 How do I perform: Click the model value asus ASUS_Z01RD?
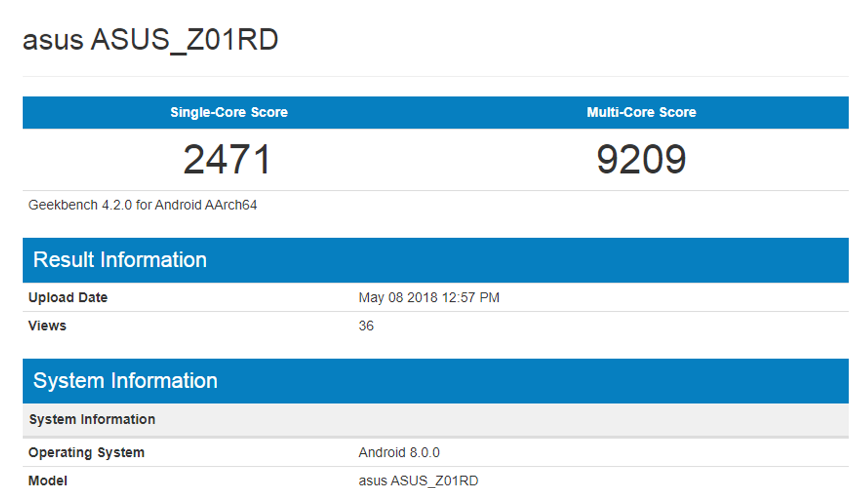pyautogui.click(x=418, y=481)
